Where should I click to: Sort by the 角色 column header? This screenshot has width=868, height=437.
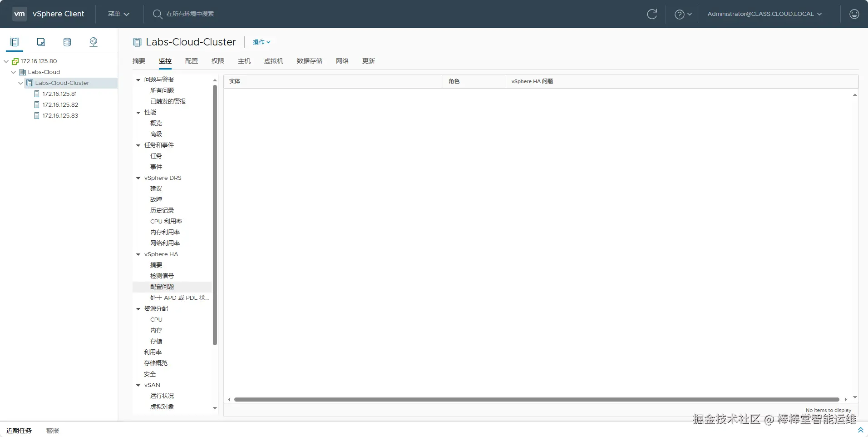(474, 81)
